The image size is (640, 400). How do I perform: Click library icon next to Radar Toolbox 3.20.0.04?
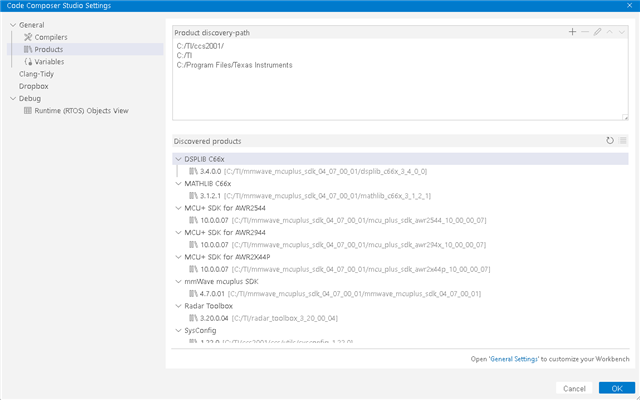tap(193, 318)
